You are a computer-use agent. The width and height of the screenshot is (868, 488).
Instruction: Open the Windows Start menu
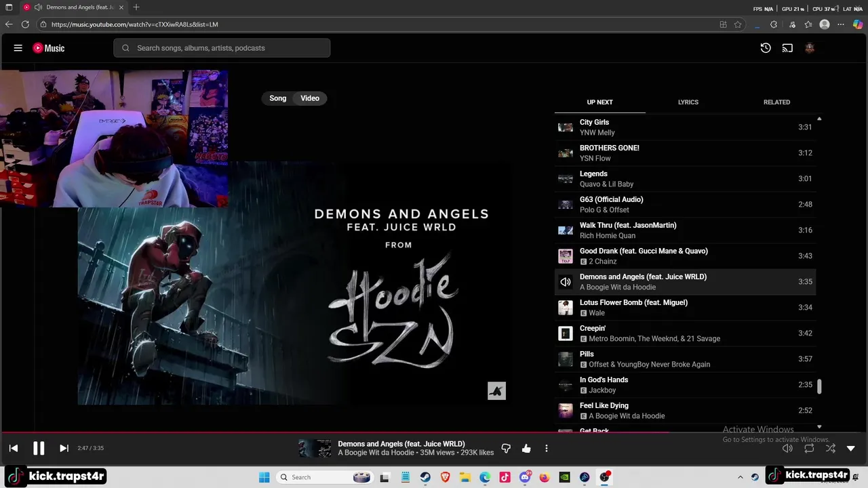click(264, 477)
